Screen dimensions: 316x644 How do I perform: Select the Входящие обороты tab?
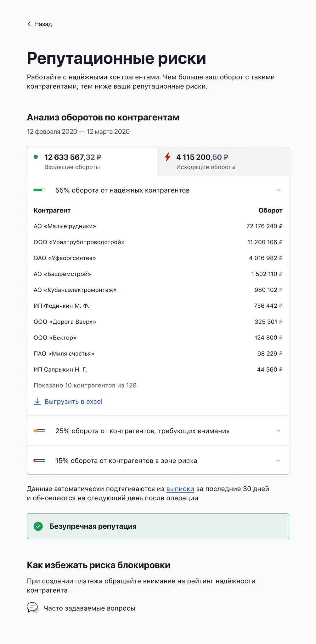91,162
